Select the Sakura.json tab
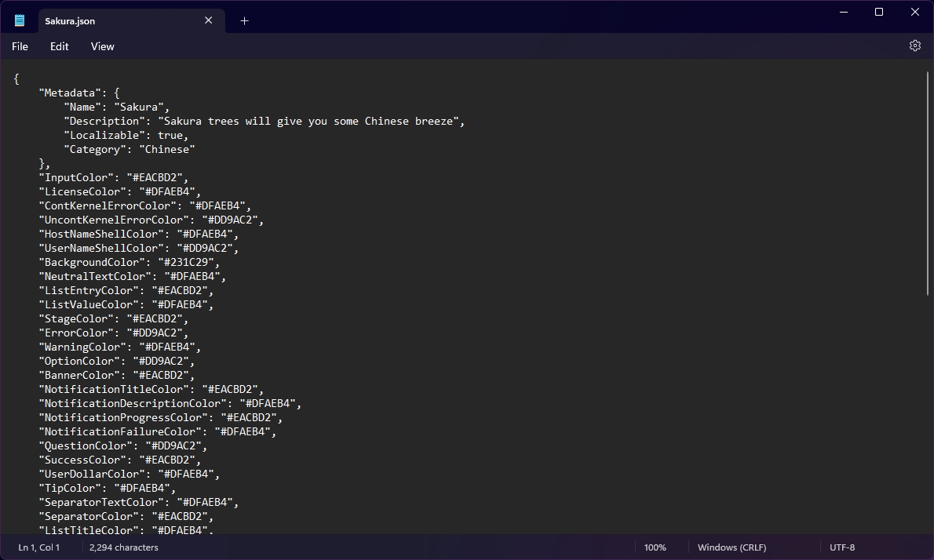Image resolution: width=934 pixels, height=560 pixels. pos(110,21)
